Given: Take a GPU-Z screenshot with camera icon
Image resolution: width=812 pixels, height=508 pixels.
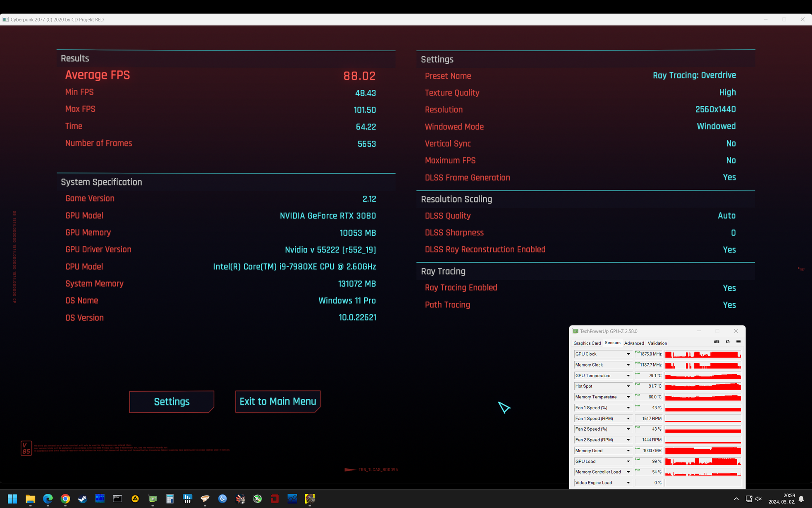Looking at the screenshot, I should tap(716, 342).
